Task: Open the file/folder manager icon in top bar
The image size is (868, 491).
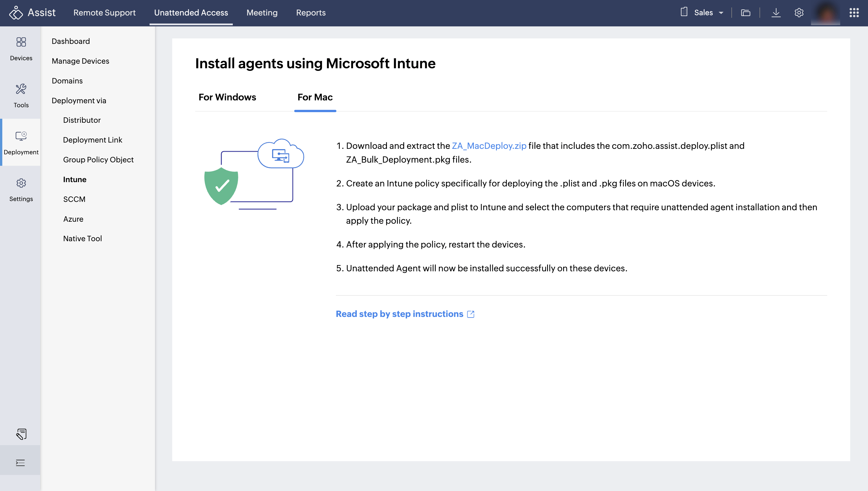Action: tap(746, 13)
